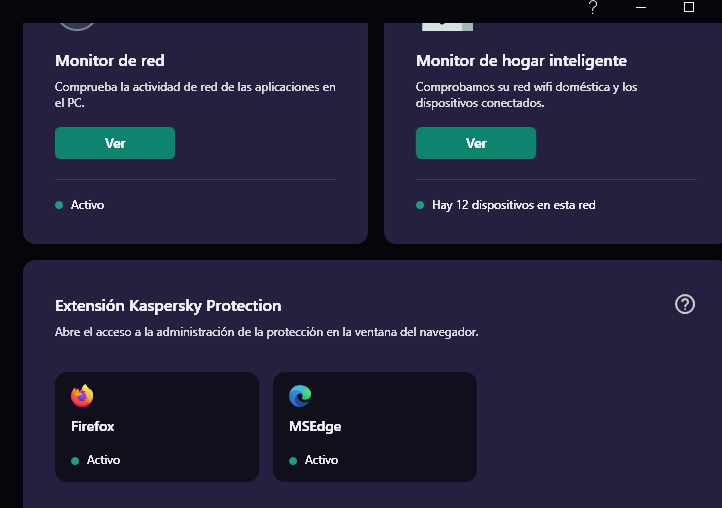Select the Firefox extension label
The image size is (722, 508).
(93, 426)
